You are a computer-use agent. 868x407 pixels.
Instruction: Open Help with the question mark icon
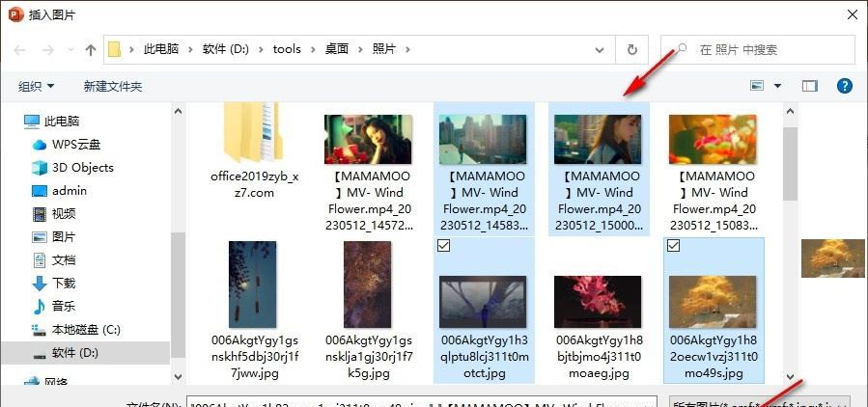pos(844,86)
